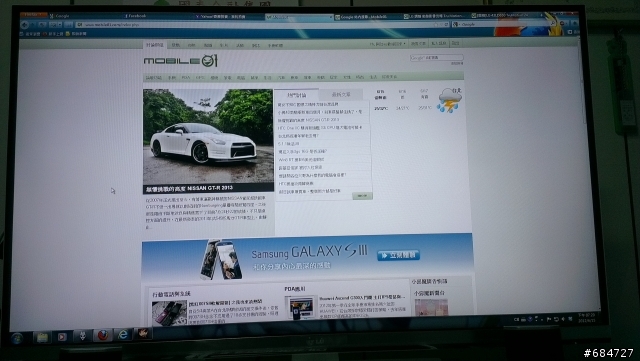Click the Mobile01 Google custom search field
The width and height of the screenshot is (640, 361).
pyautogui.click(x=436, y=58)
